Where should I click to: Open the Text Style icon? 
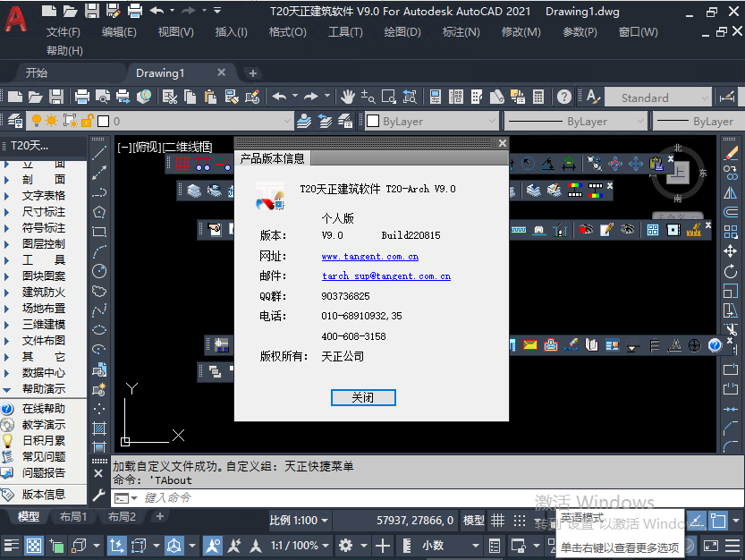pos(592,97)
